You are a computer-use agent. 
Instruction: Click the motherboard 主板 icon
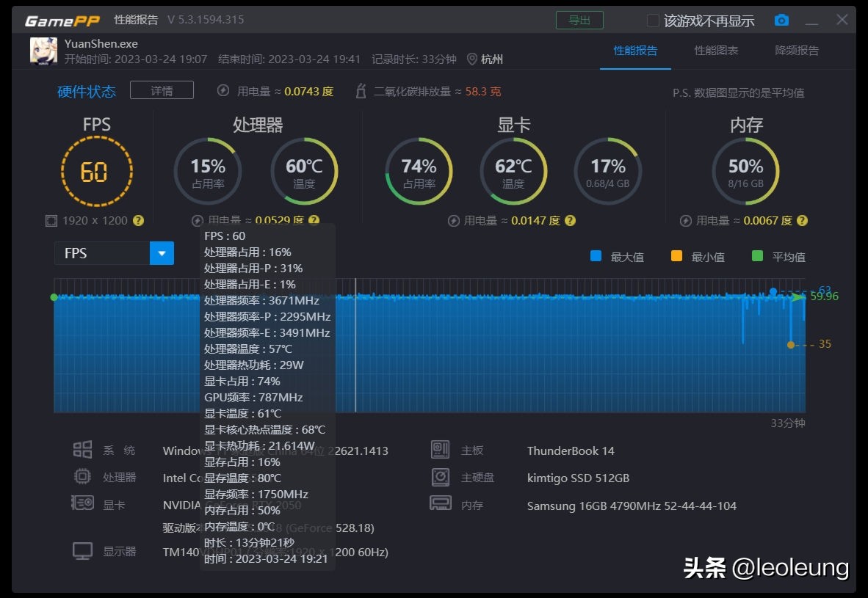coord(440,450)
